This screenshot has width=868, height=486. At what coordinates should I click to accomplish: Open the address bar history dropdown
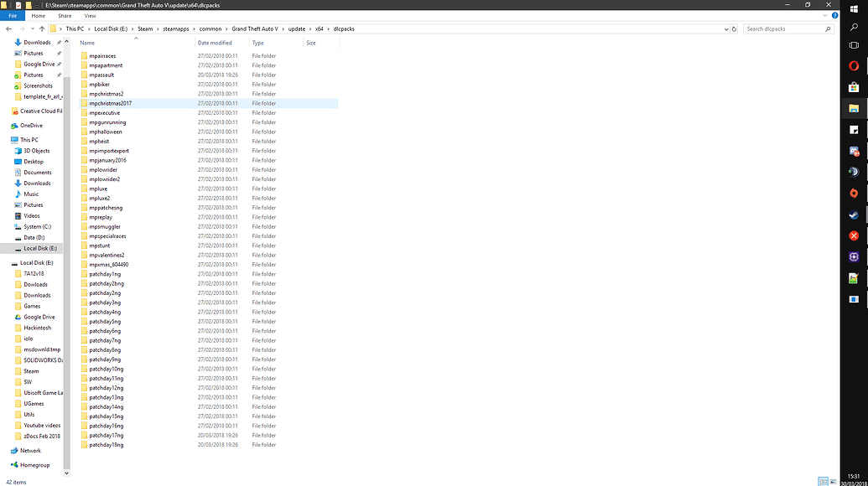726,28
